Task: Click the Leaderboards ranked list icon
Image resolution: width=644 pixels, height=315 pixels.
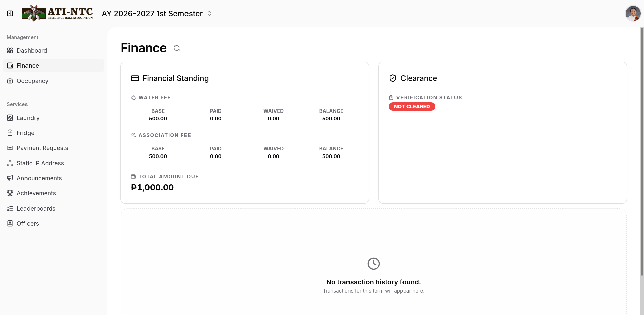Action: click(10, 208)
